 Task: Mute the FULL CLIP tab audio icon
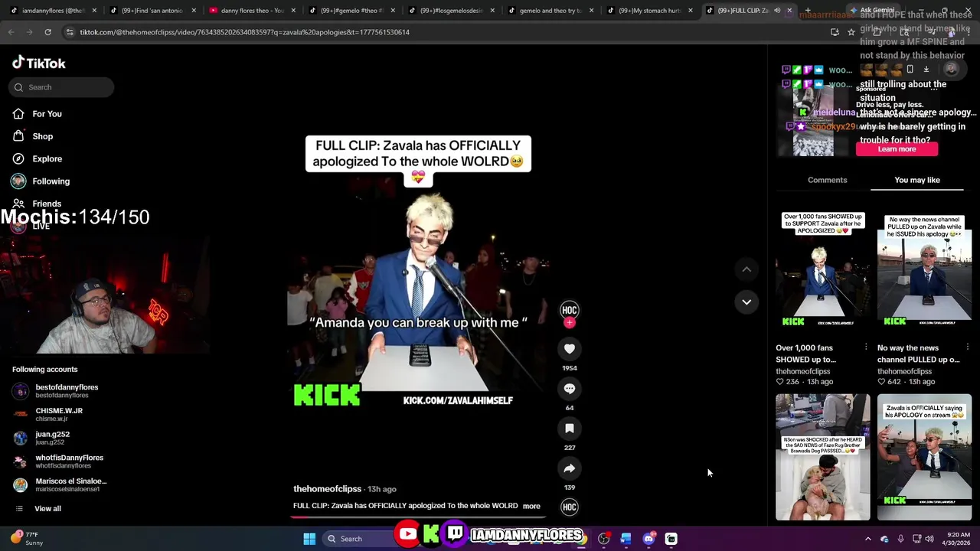(x=777, y=11)
